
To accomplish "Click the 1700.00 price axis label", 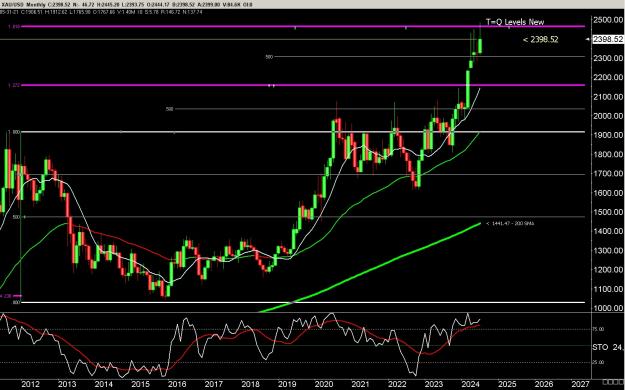I will 608,173.
